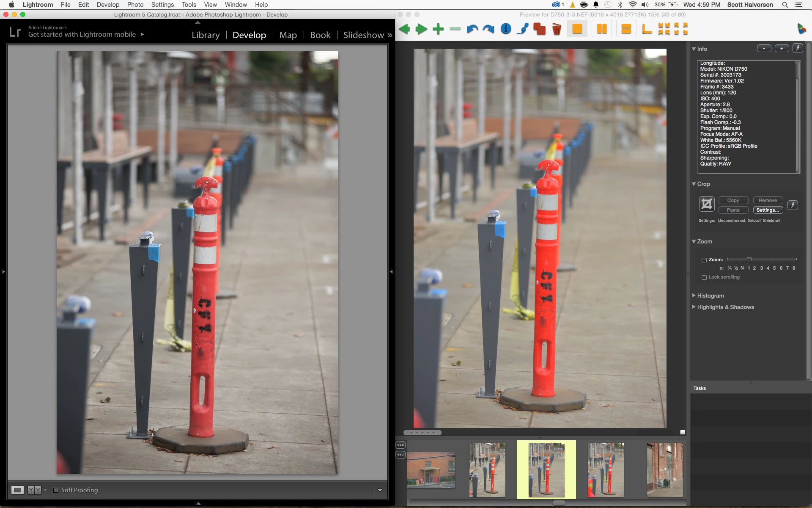Enable the Soft Proofing checkbox
The width and height of the screenshot is (812, 508).
click(56, 490)
